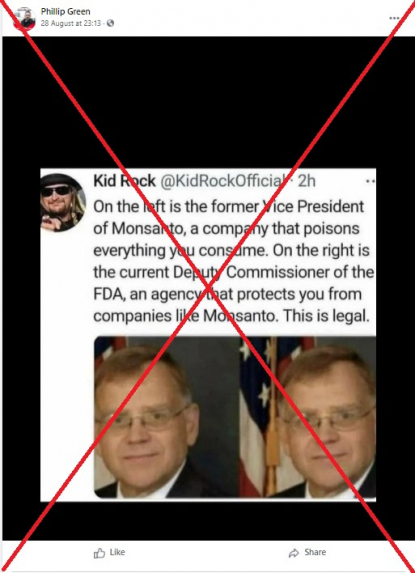Open the right portrait photo with flag
The width and height of the screenshot is (415, 573).
(308, 417)
